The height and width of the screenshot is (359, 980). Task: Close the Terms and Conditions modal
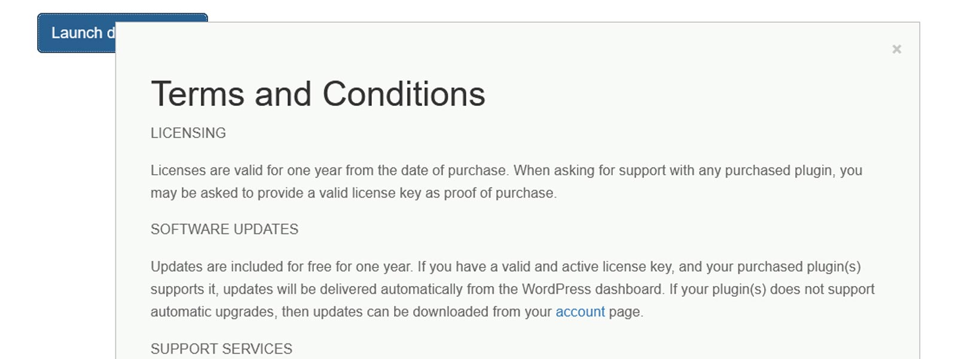click(x=896, y=50)
